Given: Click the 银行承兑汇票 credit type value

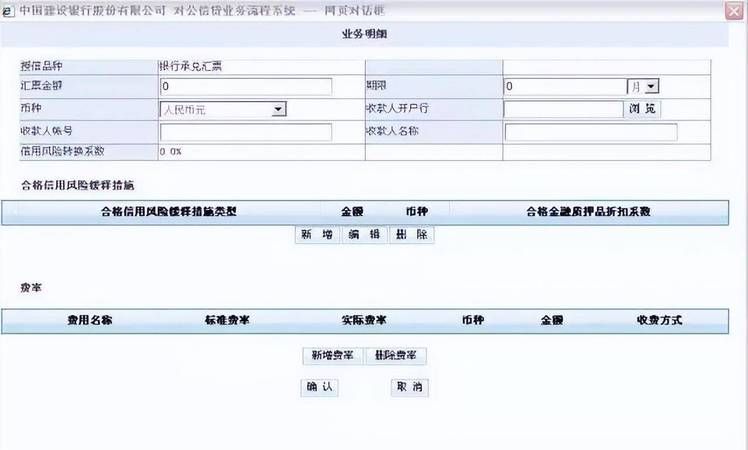Looking at the screenshot, I should tap(191, 66).
